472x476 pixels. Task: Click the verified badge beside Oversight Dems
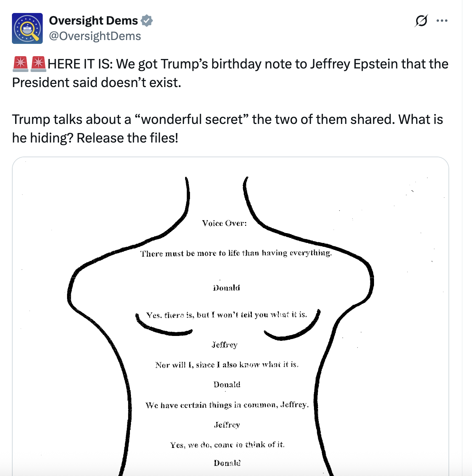pyautogui.click(x=147, y=21)
